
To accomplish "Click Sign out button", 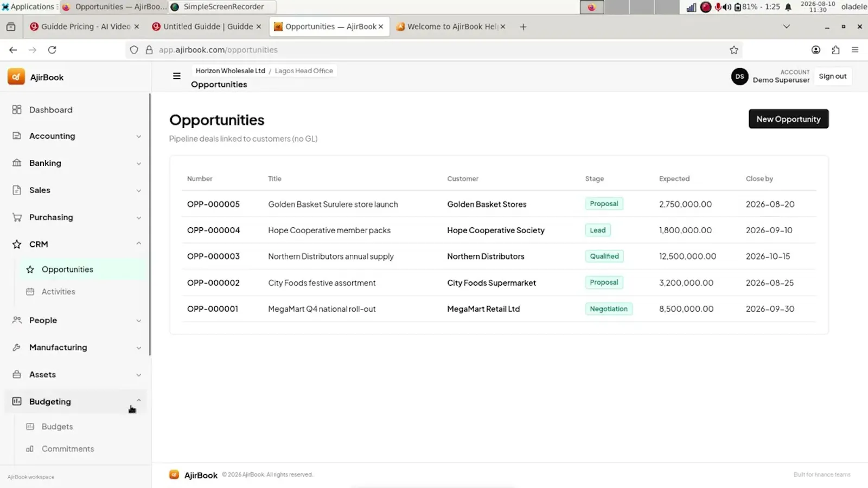I will [x=832, y=76].
